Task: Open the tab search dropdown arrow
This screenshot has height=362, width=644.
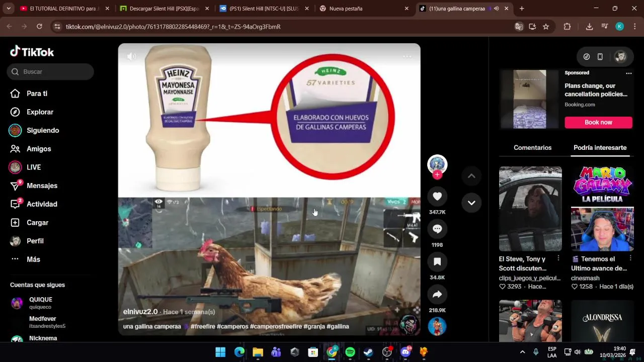Action: tap(8, 9)
